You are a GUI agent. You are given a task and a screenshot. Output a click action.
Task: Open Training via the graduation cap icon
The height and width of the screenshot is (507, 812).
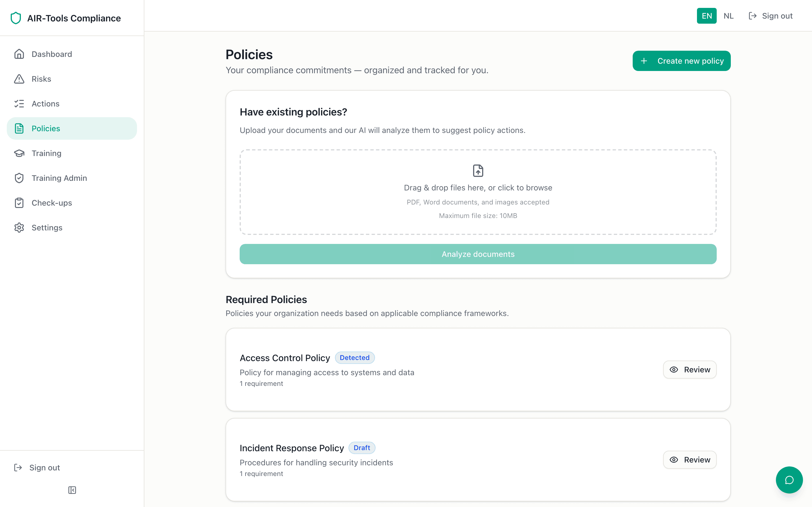[x=19, y=153]
